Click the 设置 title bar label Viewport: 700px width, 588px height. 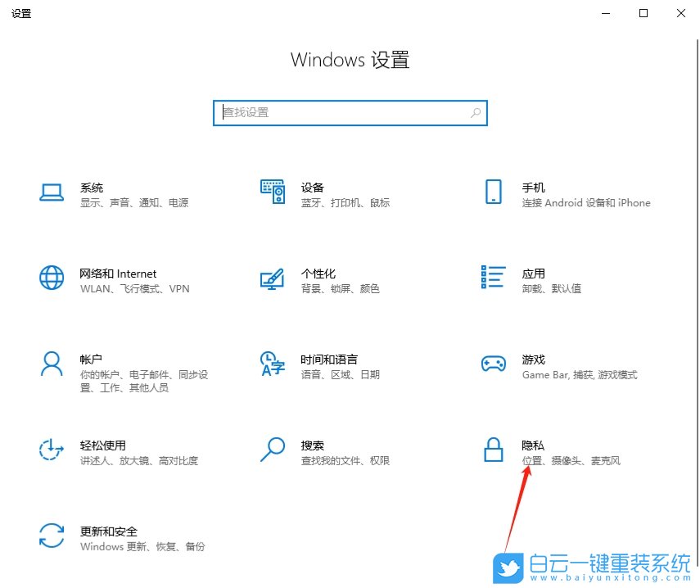click(x=21, y=13)
